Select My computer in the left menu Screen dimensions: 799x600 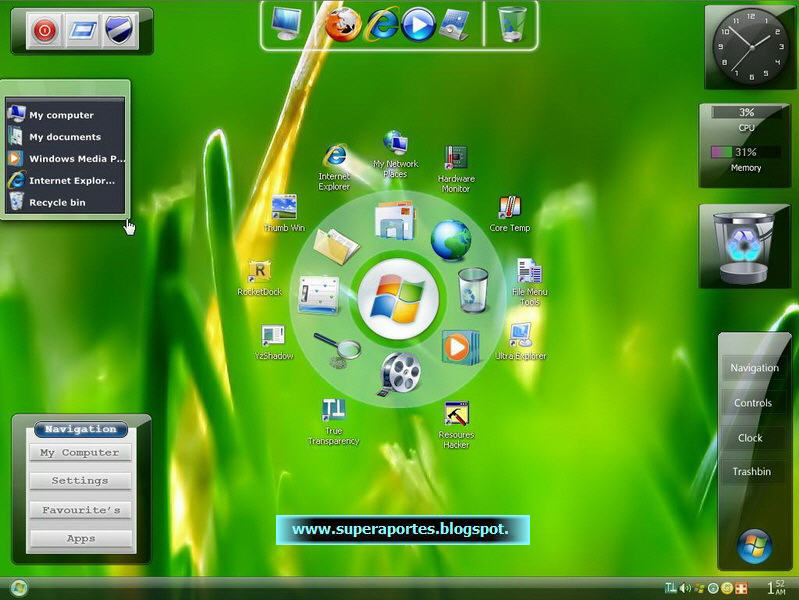(x=65, y=115)
